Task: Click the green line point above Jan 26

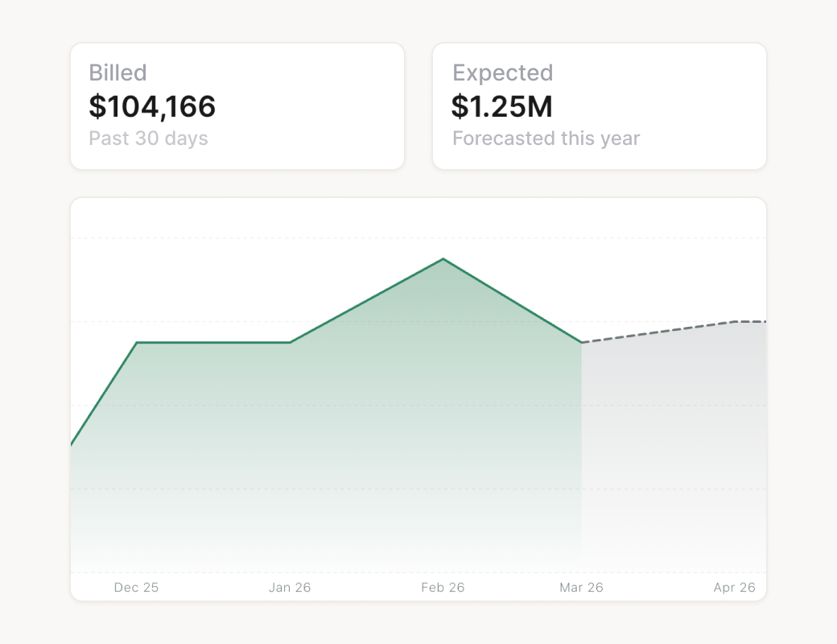Action: 290,343
